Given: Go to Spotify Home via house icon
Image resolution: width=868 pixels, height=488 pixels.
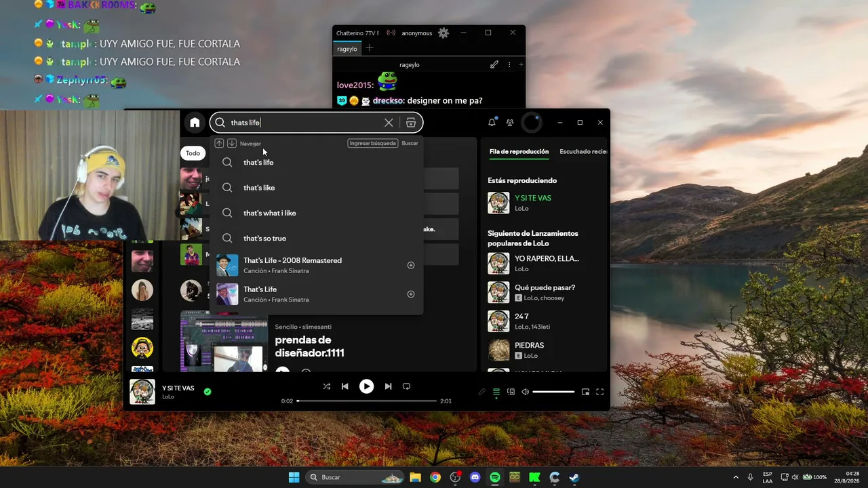Looking at the screenshot, I should (x=195, y=123).
